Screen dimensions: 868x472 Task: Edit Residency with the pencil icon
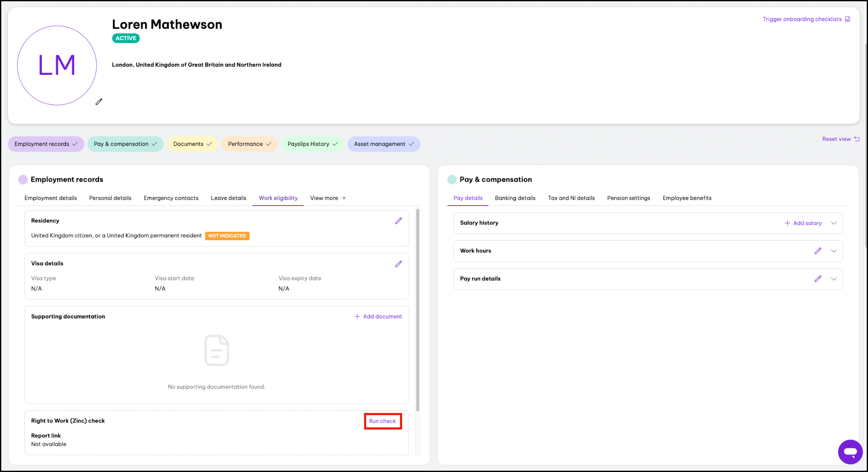tap(398, 221)
